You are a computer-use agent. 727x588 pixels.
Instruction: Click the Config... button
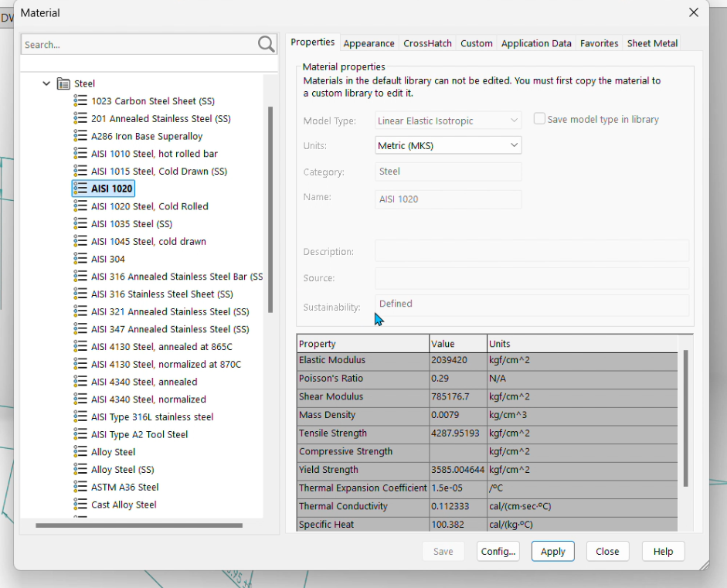click(498, 552)
